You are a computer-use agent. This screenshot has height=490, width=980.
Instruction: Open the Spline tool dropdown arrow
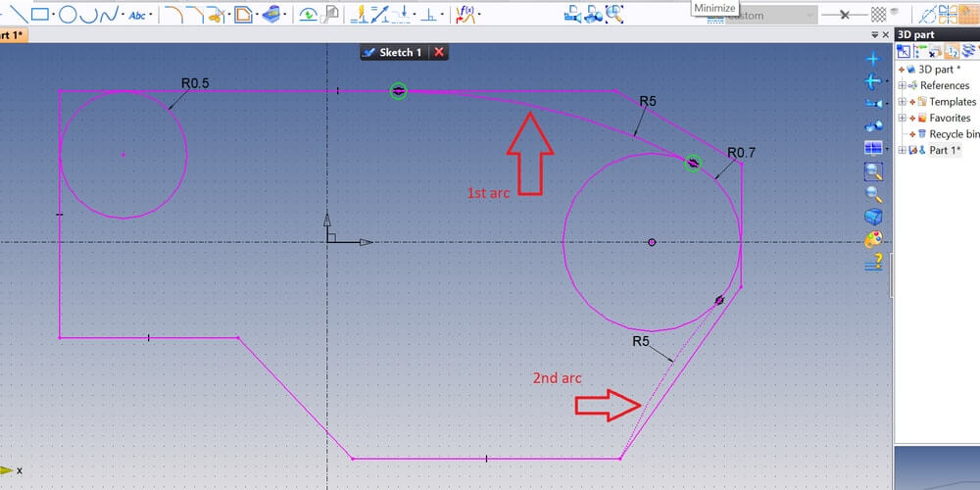(122, 15)
